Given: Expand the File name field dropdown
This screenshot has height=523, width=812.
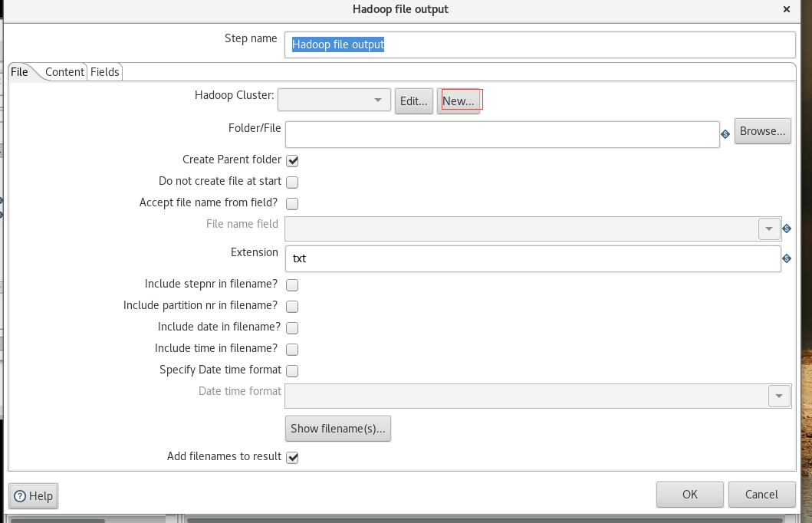Looking at the screenshot, I should [769, 229].
